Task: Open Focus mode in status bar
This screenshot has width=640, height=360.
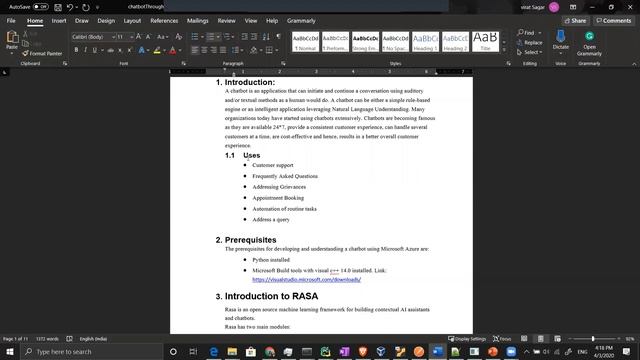Action: [x=502, y=339]
